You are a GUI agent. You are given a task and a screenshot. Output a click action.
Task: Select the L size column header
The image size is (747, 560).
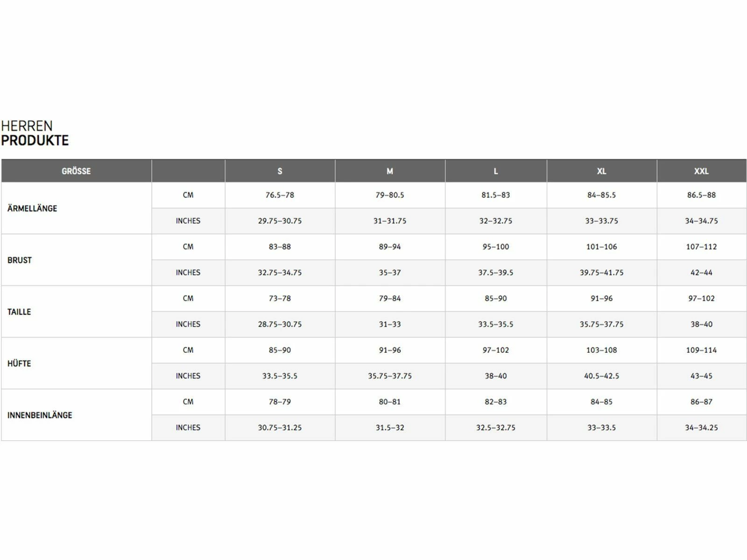pyautogui.click(x=495, y=171)
